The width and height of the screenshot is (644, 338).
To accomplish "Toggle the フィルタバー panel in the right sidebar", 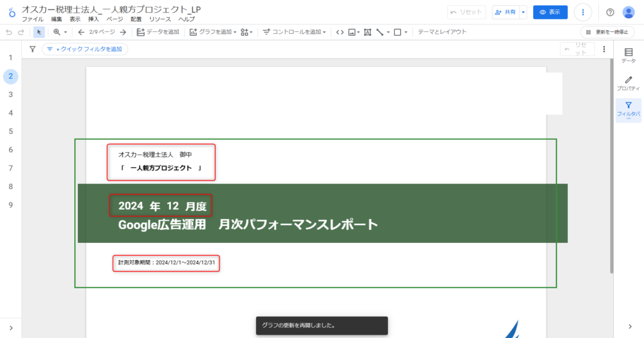I will (628, 109).
